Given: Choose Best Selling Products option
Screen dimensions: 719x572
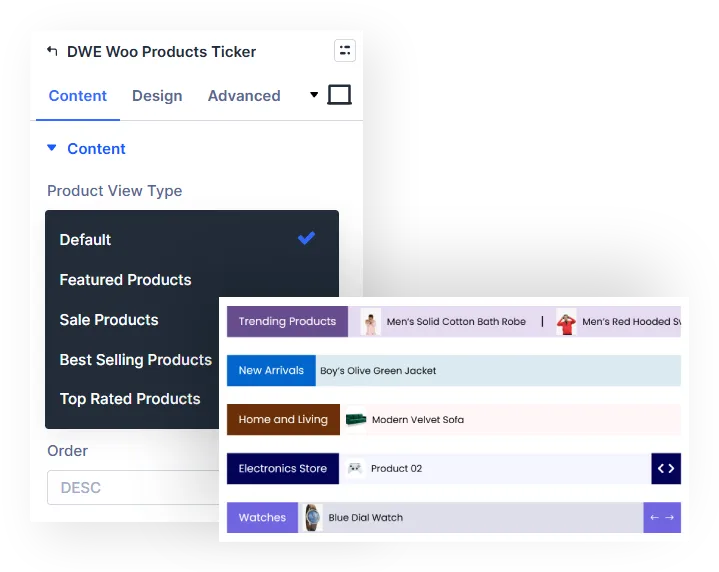Looking at the screenshot, I should 136,360.
